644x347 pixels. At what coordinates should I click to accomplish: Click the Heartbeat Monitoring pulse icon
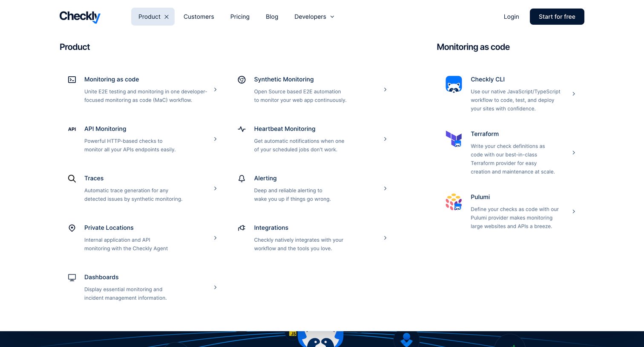[x=241, y=129]
